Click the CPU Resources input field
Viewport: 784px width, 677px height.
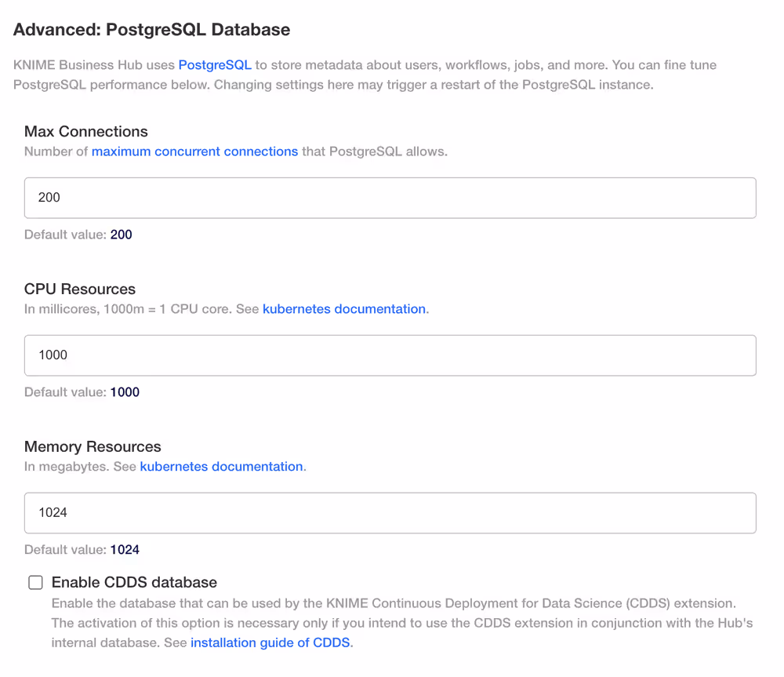[390, 355]
